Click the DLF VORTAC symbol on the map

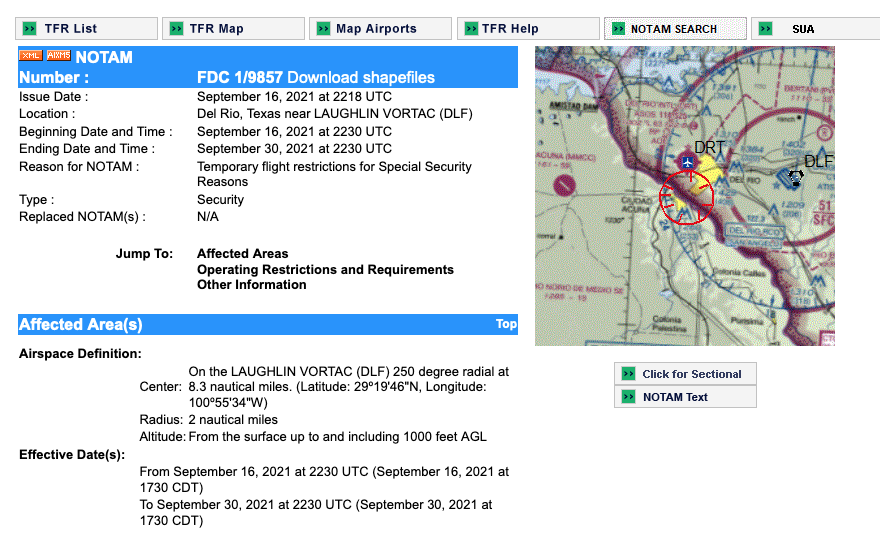pos(796,177)
